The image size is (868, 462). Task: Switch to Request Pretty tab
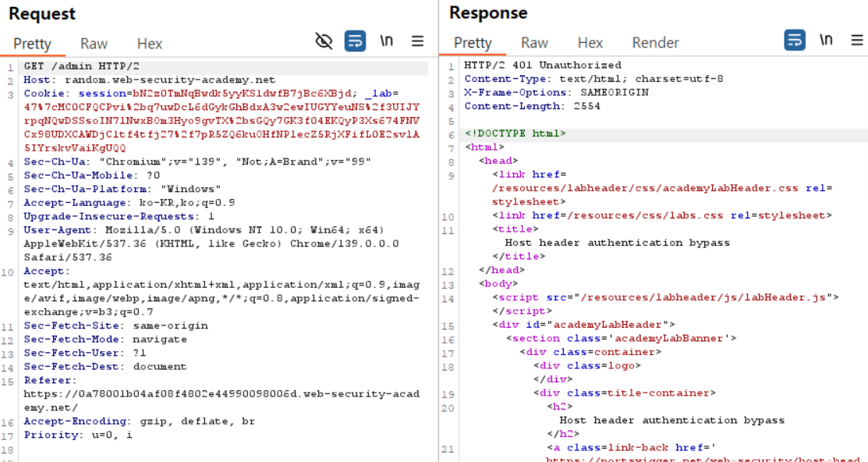[x=32, y=44]
